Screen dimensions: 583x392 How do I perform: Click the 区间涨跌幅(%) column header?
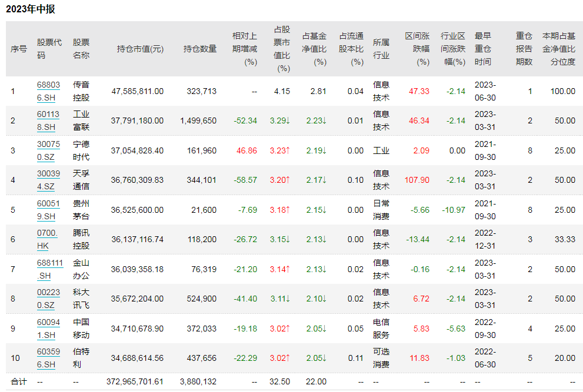tap(417, 49)
